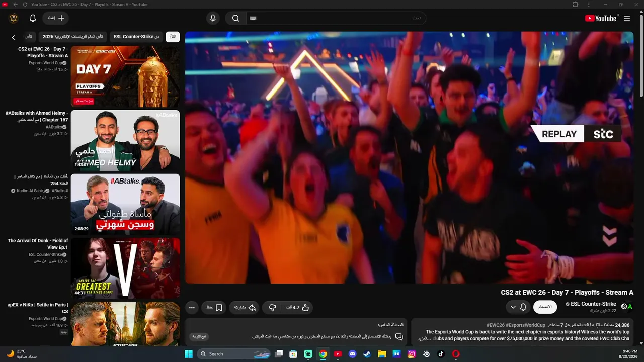Screen dimensions: 644x362
Task: Open 'The Arrival Of Donk' title link
Action: 38,244
